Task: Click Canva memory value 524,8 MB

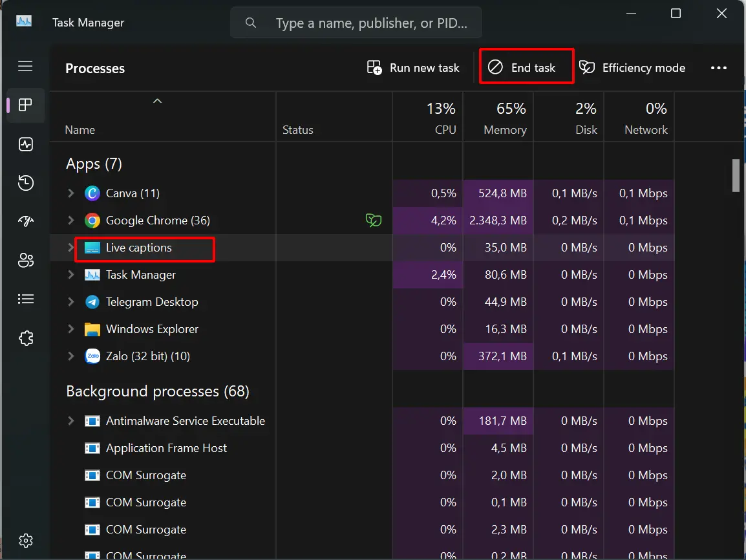Action: [x=502, y=193]
